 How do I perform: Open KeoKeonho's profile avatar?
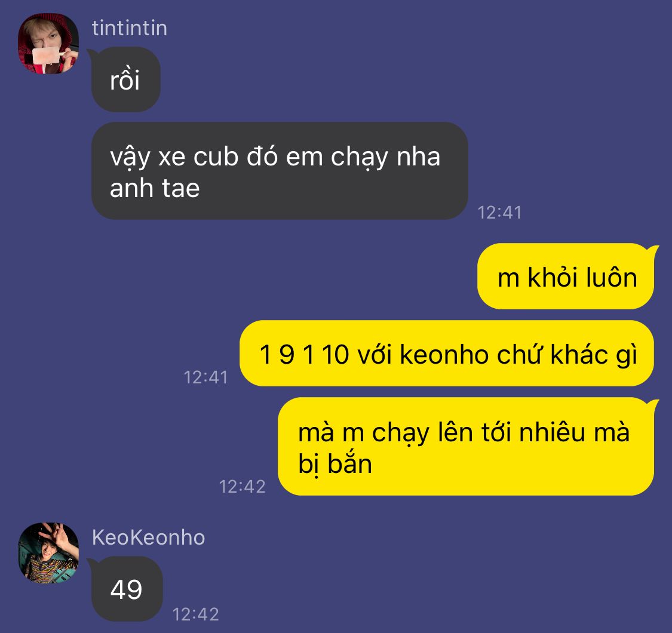48,553
